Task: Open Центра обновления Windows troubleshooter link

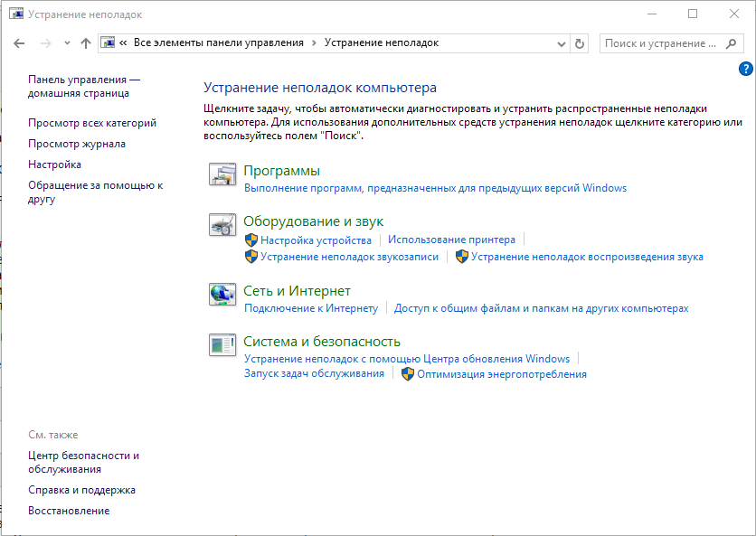Action: pyautogui.click(x=407, y=359)
